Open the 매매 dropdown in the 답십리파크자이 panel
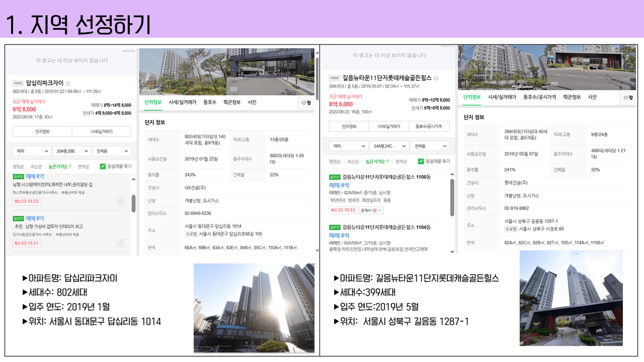 click(32, 151)
